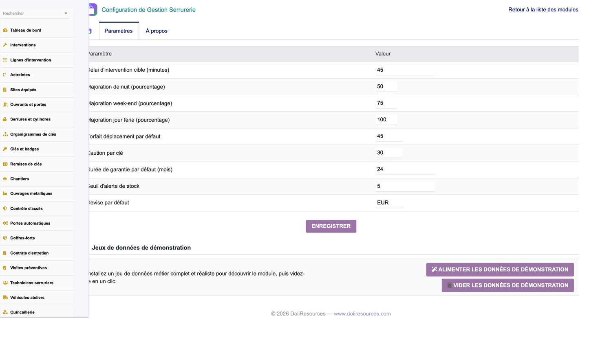Click VIDER LES DONNÉES DE DÉMONSTRATION button
Viewport: 589px width, 364px height.
(x=507, y=285)
